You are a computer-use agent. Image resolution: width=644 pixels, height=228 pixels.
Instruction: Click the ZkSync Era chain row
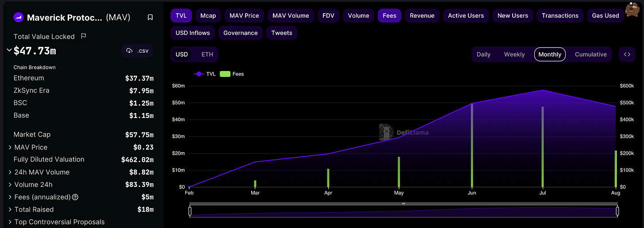84,91
